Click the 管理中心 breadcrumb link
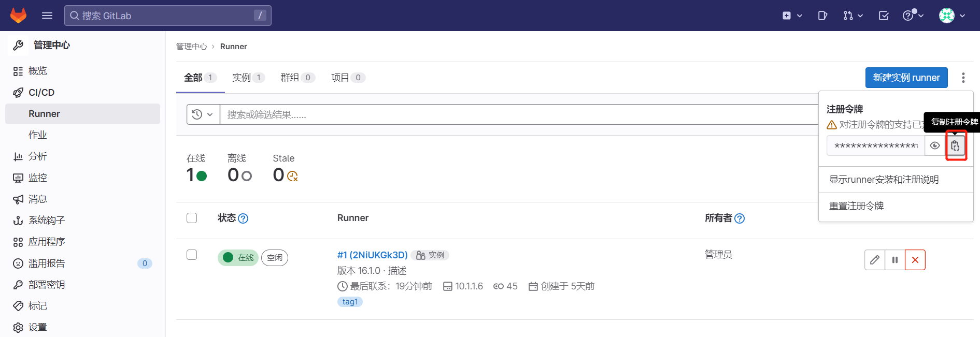The height and width of the screenshot is (337, 980). click(191, 47)
